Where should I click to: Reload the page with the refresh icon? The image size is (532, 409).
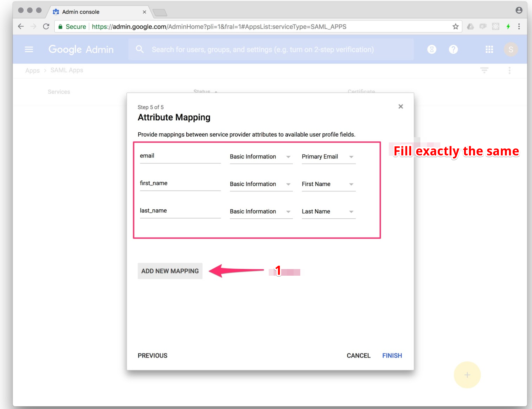pyautogui.click(x=46, y=27)
